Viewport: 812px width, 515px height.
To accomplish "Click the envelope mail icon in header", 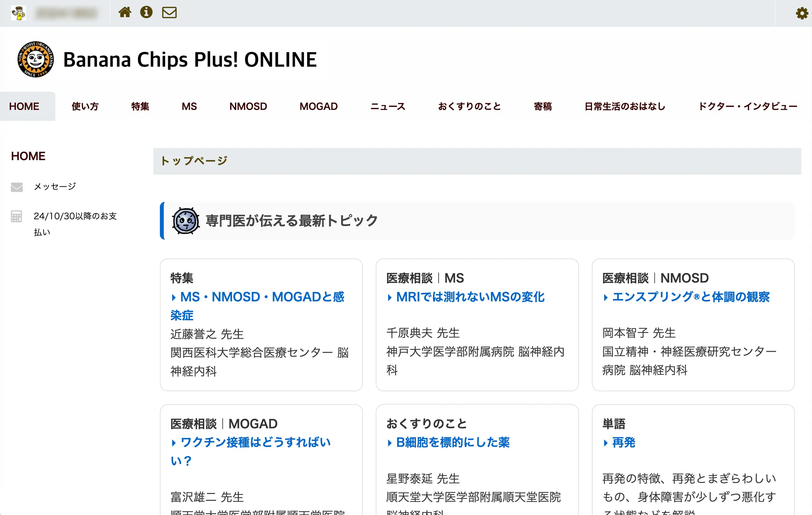I will pyautogui.click(x=169, y=13).
